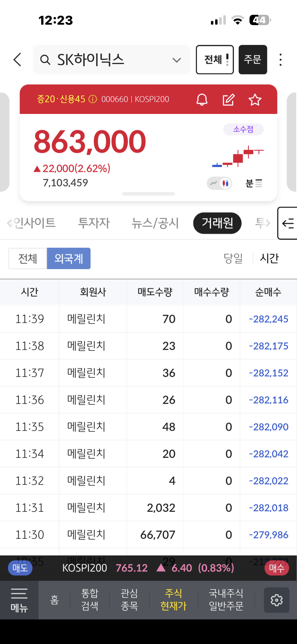Select the 외국계 filter
The width and height of the screenshot is (297, 644).
coord(69,258)
